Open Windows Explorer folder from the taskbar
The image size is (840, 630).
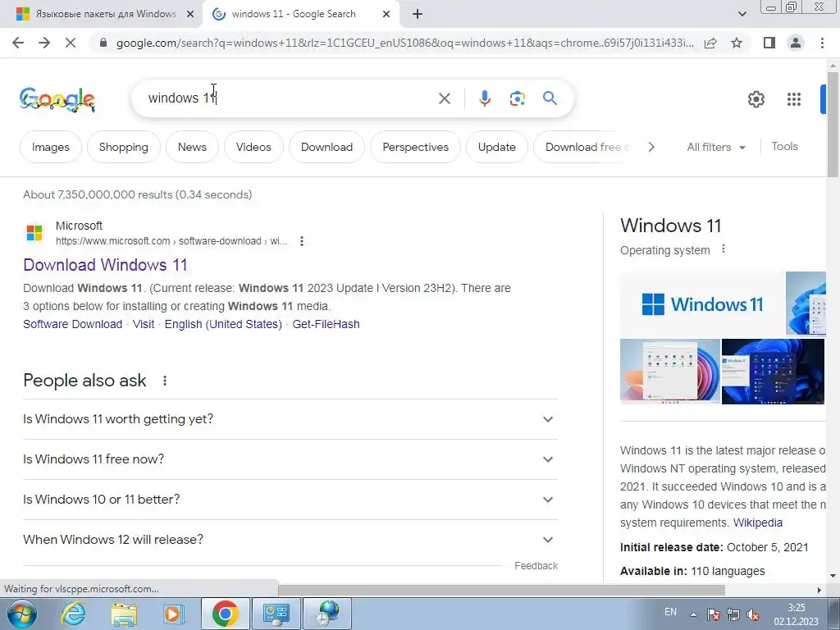tap(124, 614)
